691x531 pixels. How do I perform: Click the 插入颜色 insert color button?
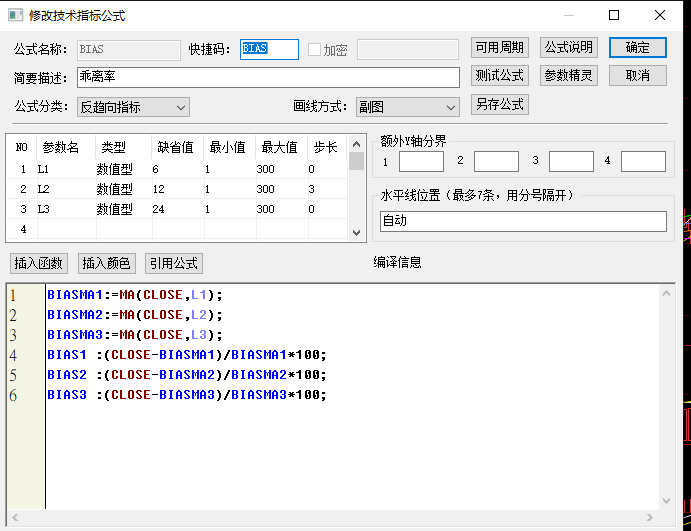(106, 263)
